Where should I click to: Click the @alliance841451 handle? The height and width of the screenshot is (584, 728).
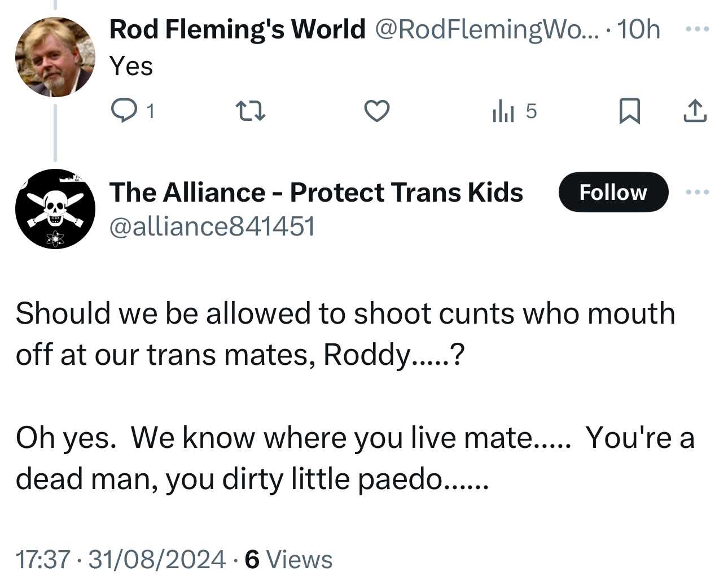click(x=212, y=226)
